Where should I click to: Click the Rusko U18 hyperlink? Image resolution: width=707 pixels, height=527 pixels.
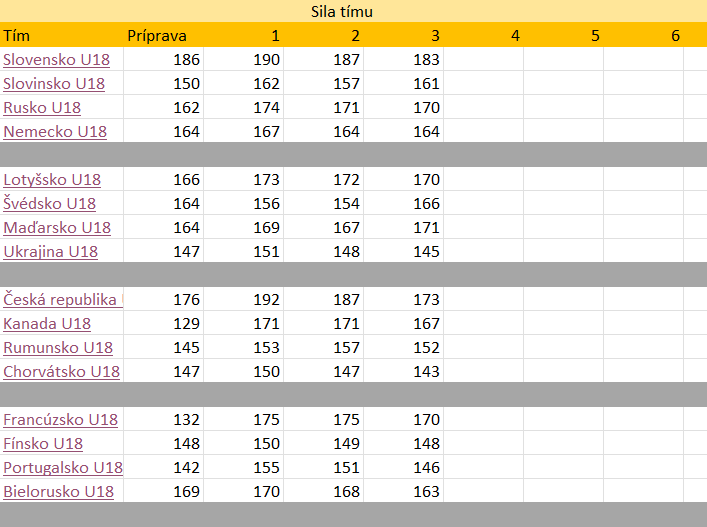click(42, 107)
